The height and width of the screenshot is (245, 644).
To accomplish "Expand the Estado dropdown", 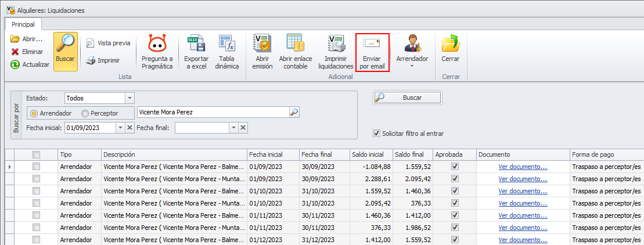I will coord(129,98).
